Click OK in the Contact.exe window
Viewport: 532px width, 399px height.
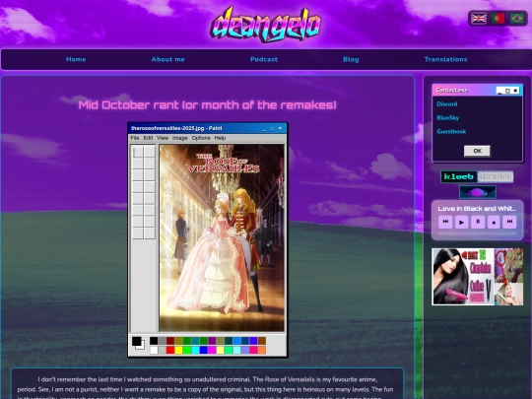click(477, 151)
